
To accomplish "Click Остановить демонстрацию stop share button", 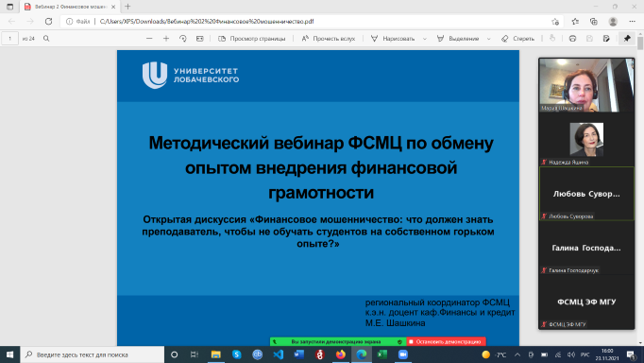I will 446,341.
